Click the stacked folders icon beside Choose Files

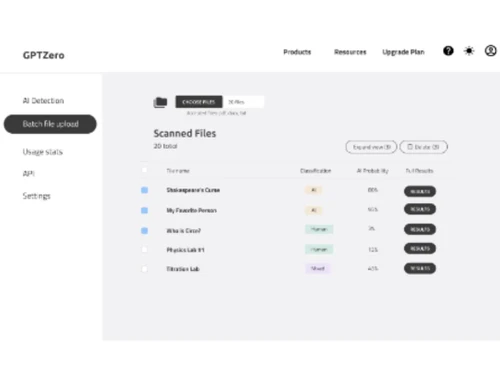point(160,102)
